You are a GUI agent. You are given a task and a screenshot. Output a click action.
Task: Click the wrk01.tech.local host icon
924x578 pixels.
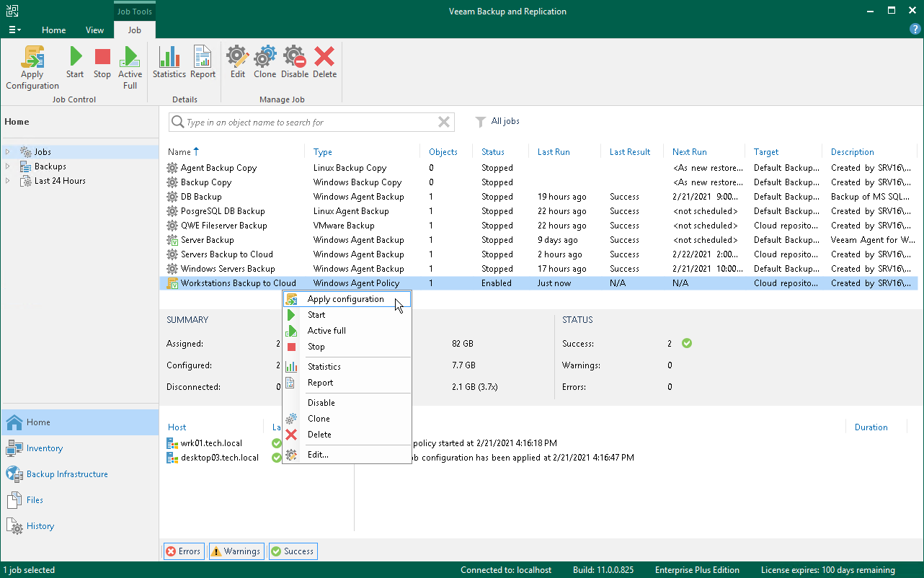[x=172, y=443]
